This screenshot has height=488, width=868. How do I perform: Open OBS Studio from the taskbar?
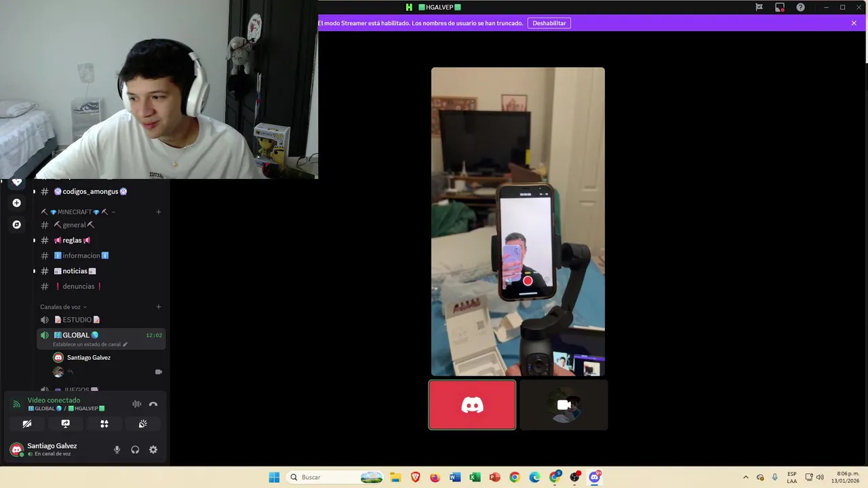point(574,477)
